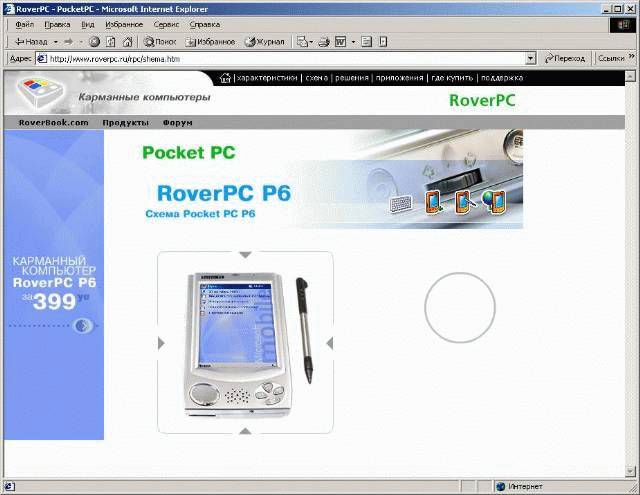
Task: Click the PDA with stylus banner icon
Action: coord(464,202)
